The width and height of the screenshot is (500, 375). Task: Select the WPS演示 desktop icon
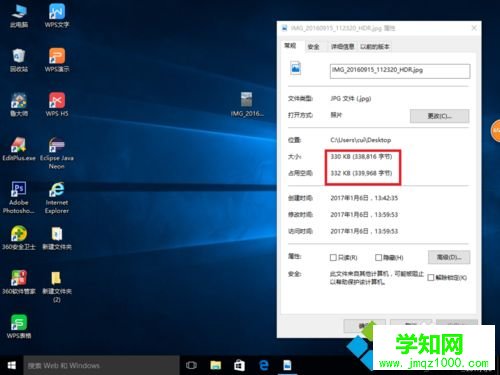tap(57, 60)
